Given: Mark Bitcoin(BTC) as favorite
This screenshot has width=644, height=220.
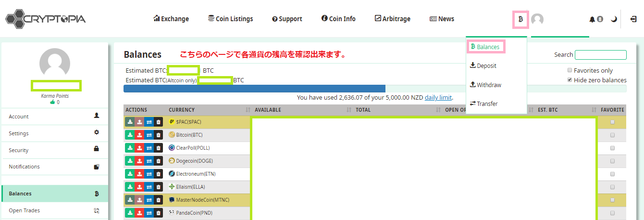Looking at the screenshot, I should tap(612, 135).
